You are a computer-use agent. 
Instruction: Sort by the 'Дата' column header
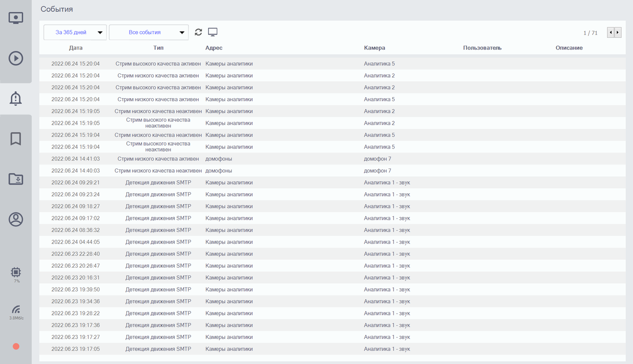tap(76, 48)
